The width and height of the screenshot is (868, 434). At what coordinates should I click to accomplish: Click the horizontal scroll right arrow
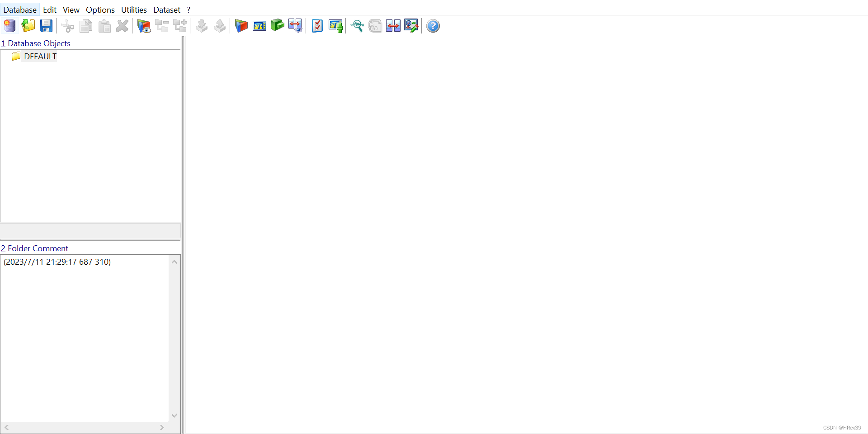(x=162, y=428)
